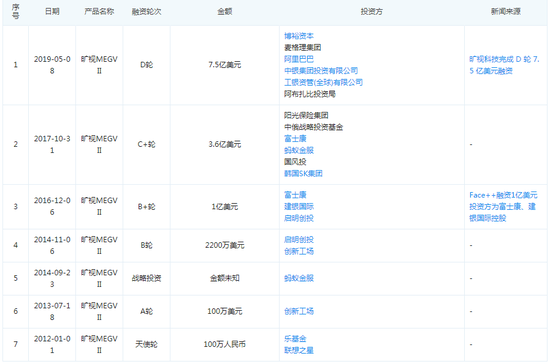Select the 金额 column header
This screenshot has width=550, height=364.
[225, 12]
